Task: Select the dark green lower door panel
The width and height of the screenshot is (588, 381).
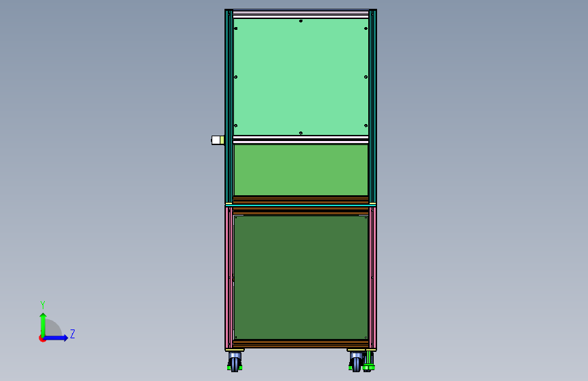Action: pyautogui.click(x=300, y=277)
